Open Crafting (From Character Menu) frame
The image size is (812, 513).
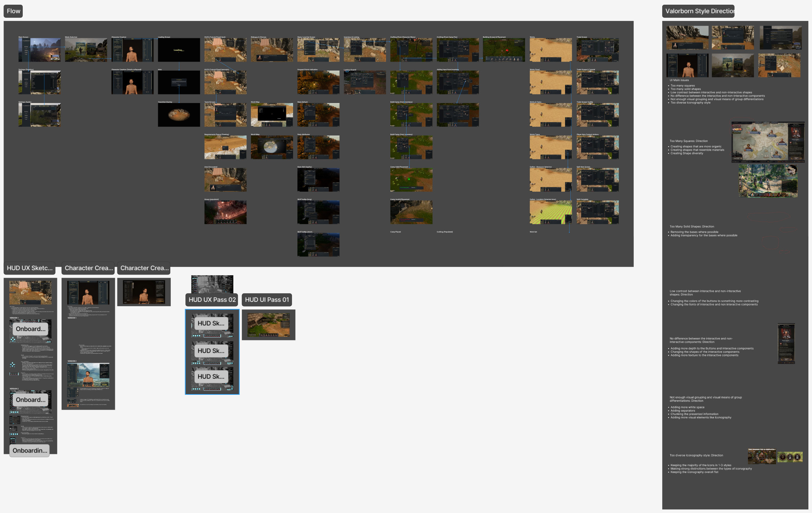(x=411, y=50)
